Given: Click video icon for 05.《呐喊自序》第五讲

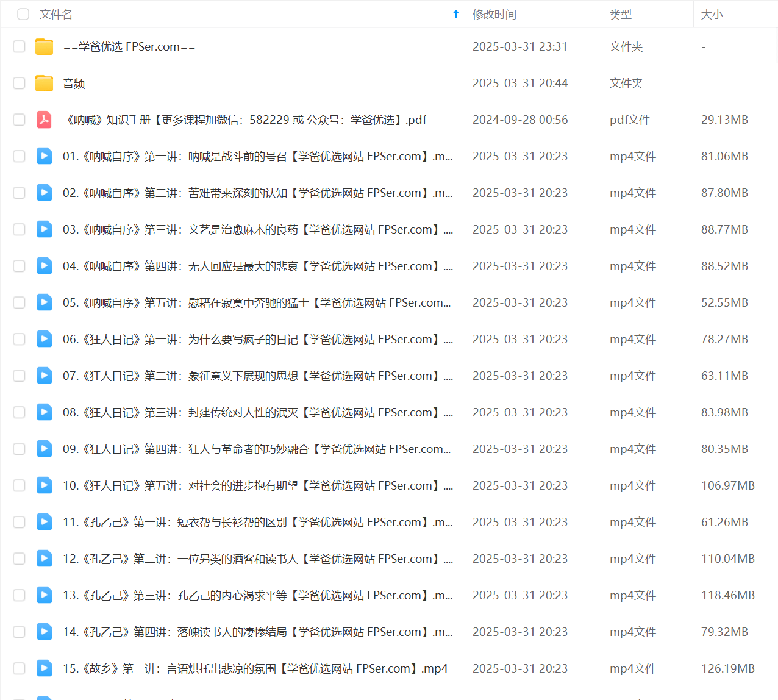Looking at the screenshot, I should (44, 302).
